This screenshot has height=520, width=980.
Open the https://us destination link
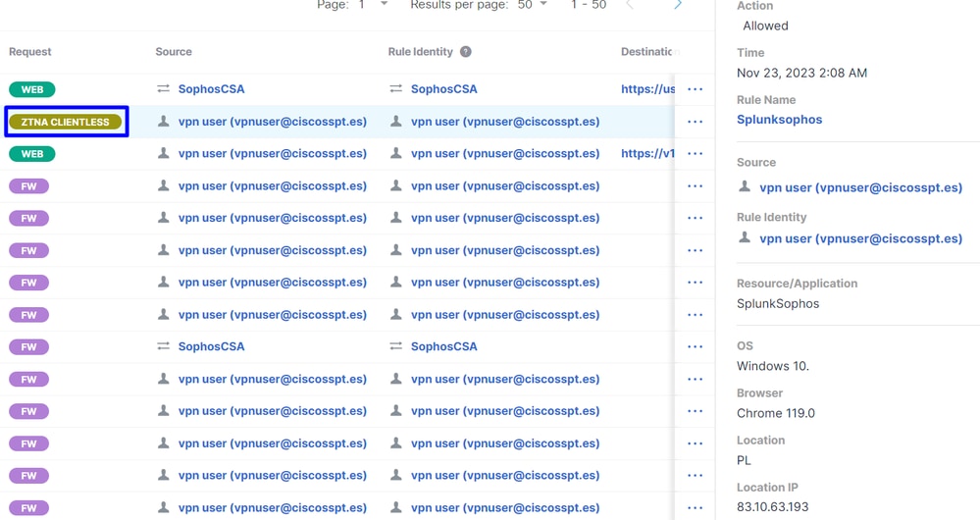click(x=647, y=88)
